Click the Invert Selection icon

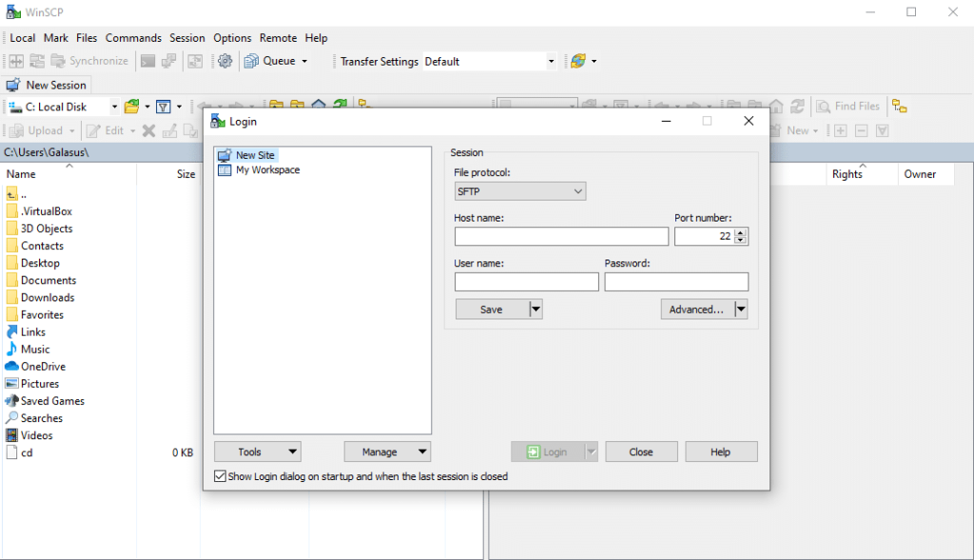click(x=882, y=130)
